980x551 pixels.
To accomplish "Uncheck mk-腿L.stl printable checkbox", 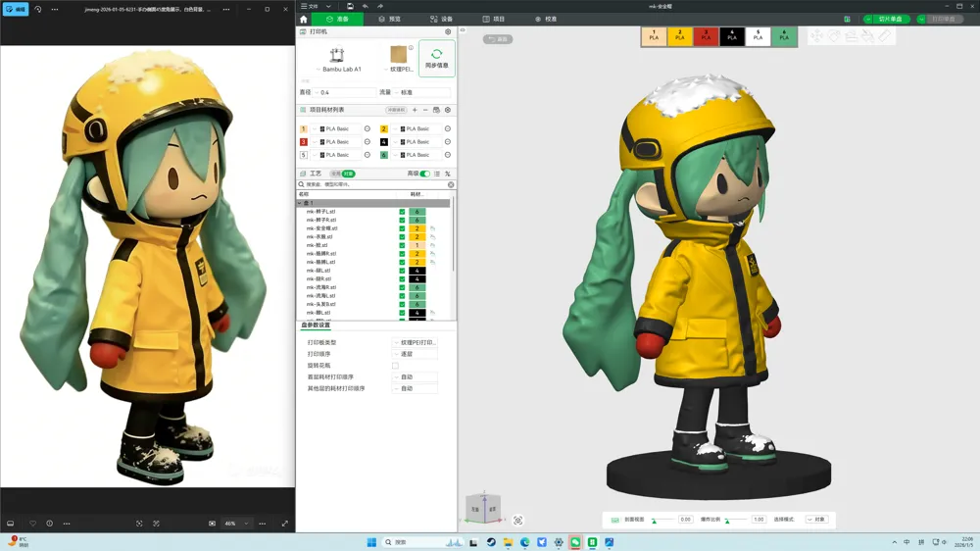I will 402,271.
